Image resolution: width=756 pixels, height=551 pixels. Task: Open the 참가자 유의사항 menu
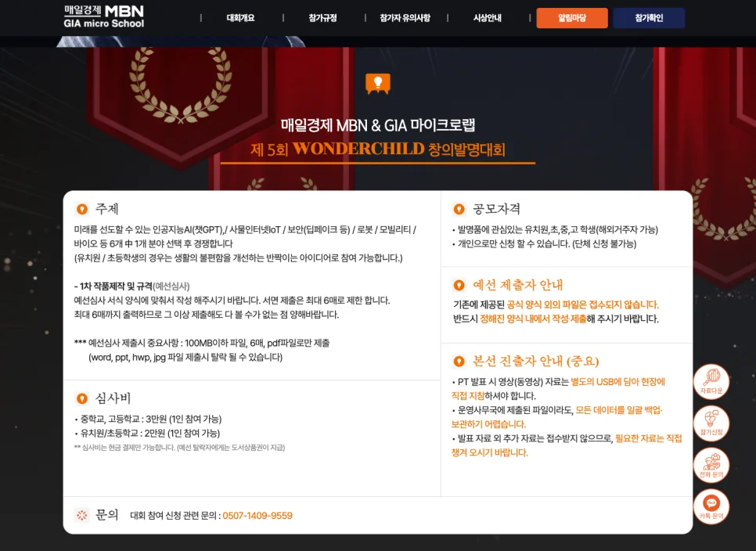click(405, 18)
